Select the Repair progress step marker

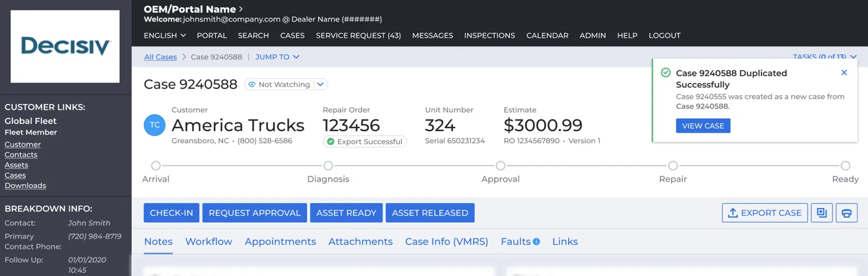tap(673, 165)
